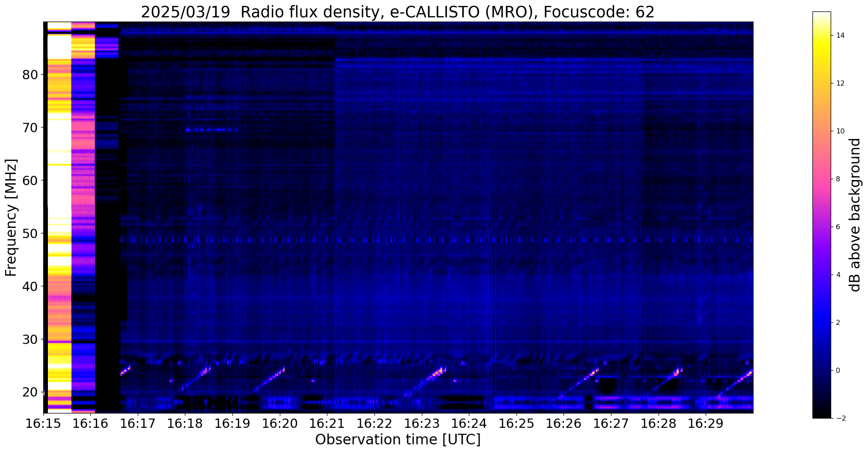Viewport: 868px width, 452px height.
Task: Select the 80 MHz frequency tick label
Action: [x=31, y=75]
